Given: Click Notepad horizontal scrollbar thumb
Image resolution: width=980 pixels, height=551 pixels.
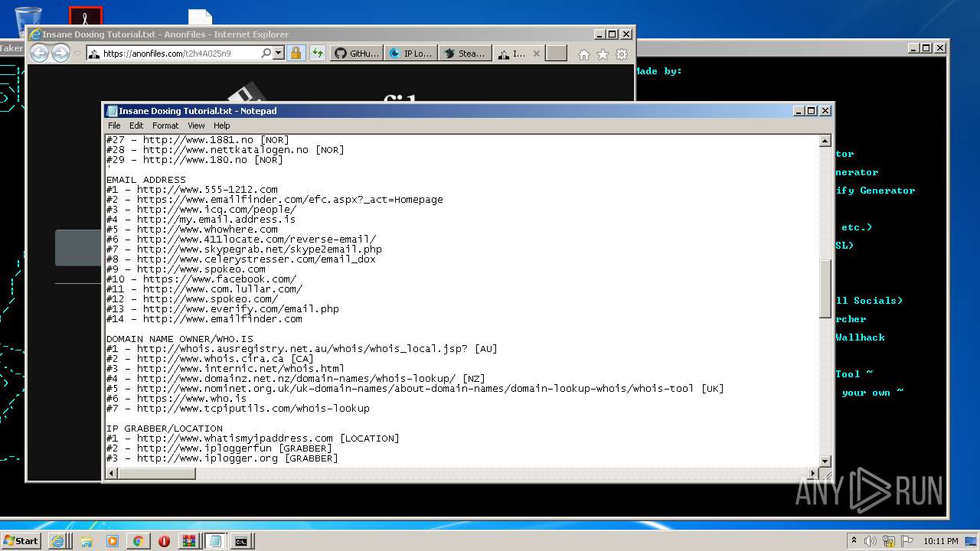Looking at the screenshot, I should pos(156,474).
